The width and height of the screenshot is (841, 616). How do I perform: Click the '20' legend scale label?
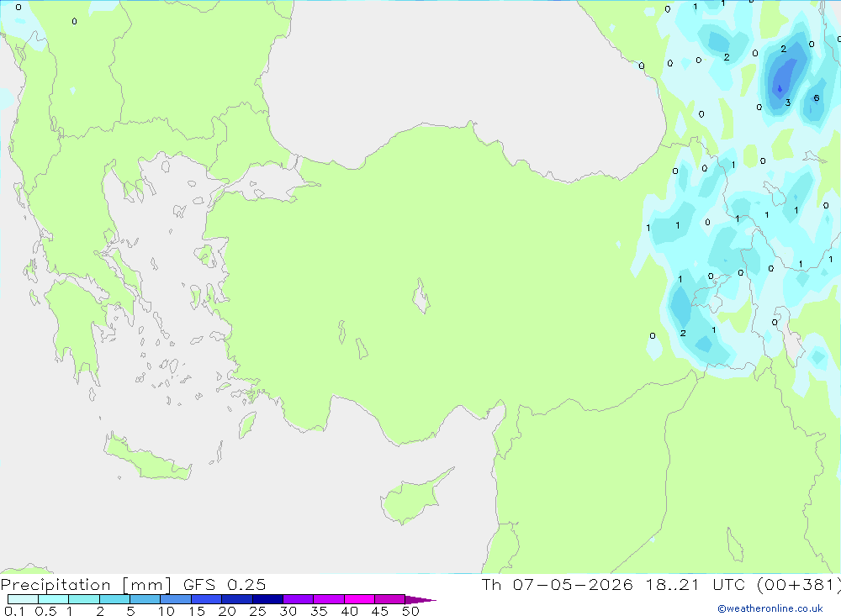point(227,611)
